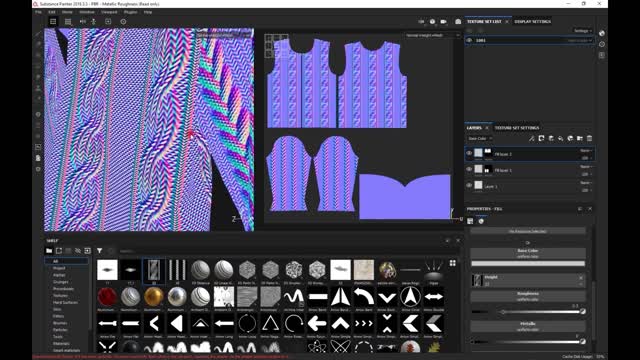The width and height of the screenshot is (640, 360).
Task: Open the globe icon on the right dock
Action: 602,33
